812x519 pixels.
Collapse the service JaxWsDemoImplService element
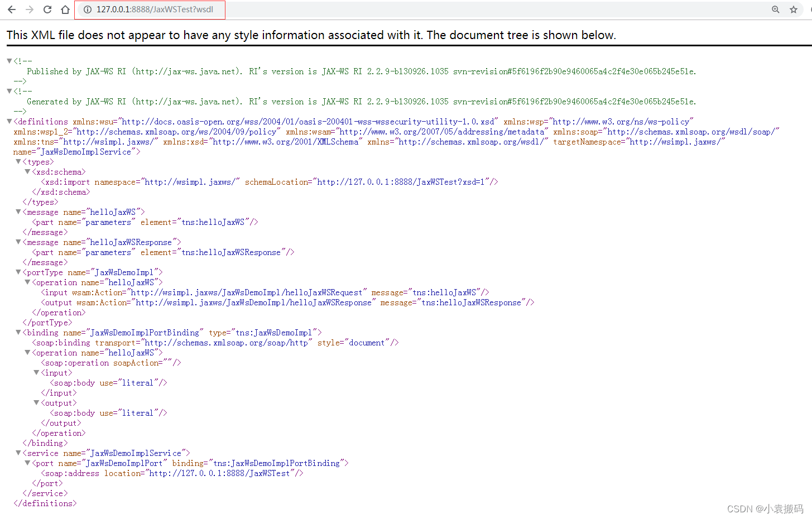(x=18, y=453)
